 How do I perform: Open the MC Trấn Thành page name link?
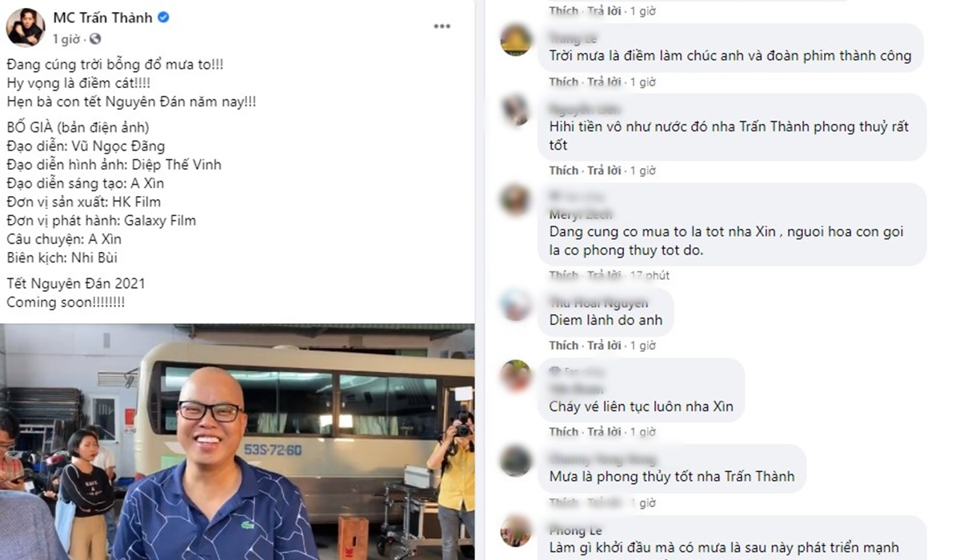102,18
